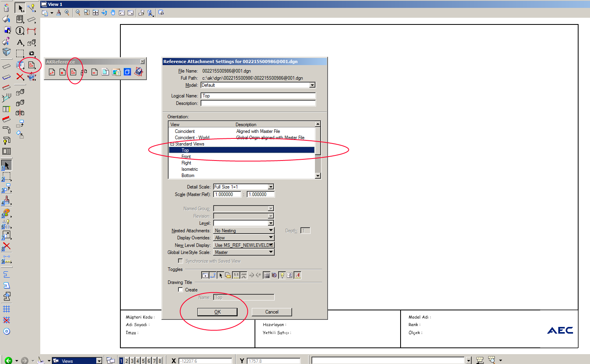Viewport: 590px width, 364px height.
Task: Toggle the lightbulb display icon in Toggles
Action: [x=282, y=275]
